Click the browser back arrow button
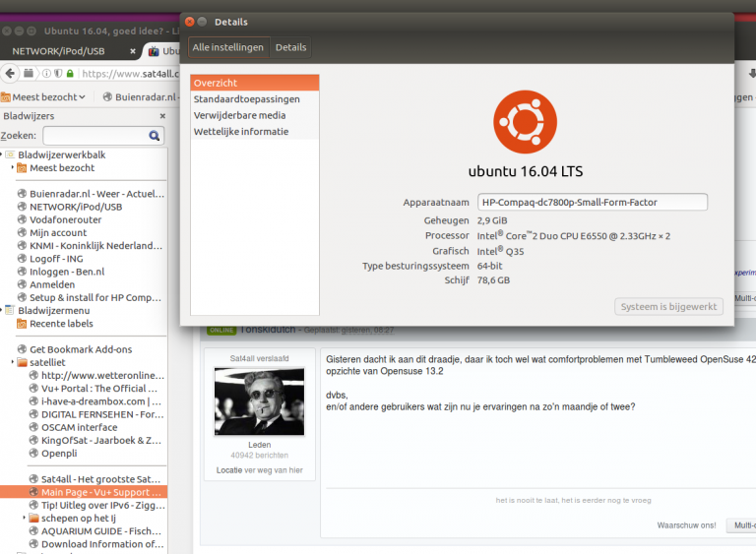Screen dimensions: 756x554 (x=9, y=73)
